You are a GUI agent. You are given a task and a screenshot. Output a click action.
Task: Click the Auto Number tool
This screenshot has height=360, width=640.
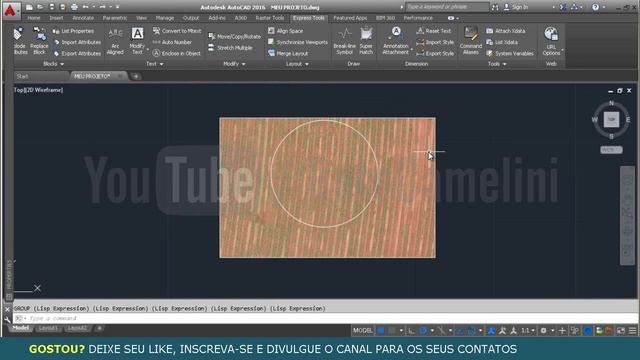(x=172, y=42)
